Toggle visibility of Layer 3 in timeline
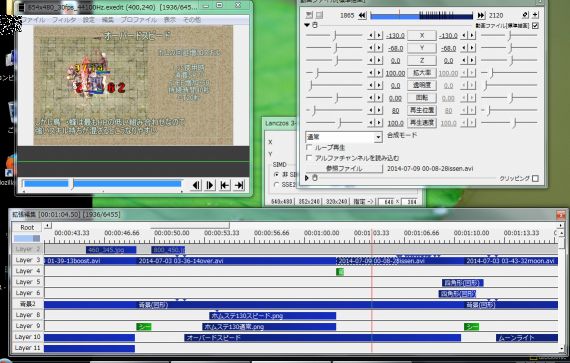Viewport: 570px width, 363px height. coord(28,260)
